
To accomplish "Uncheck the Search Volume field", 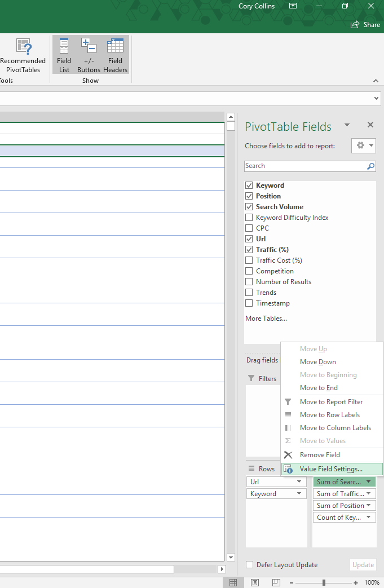I will [x=249, y=207].
